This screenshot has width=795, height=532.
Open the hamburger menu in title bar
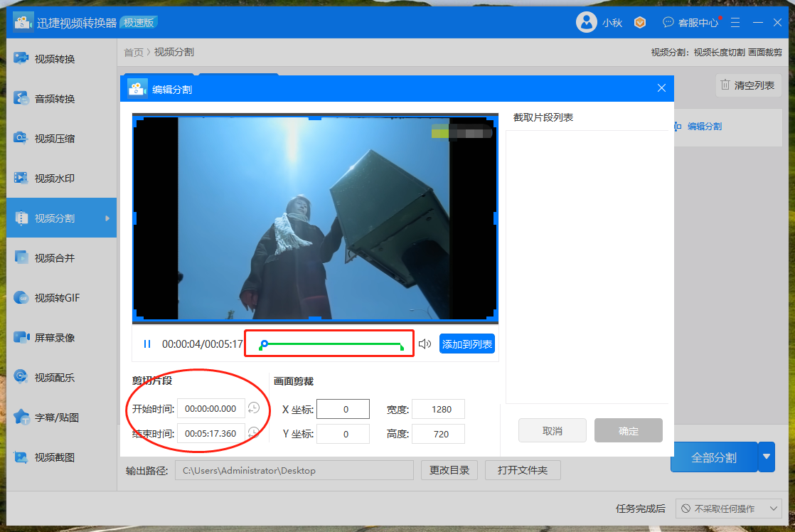(x=735, y=23)
